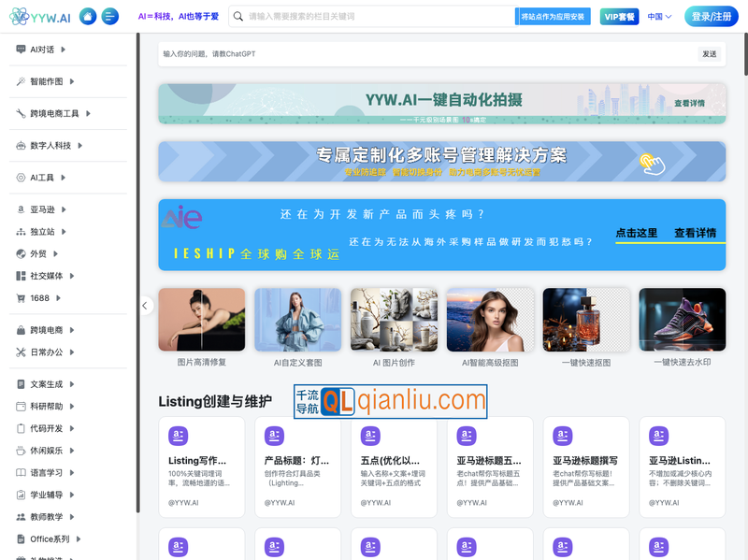Open the 数字人科技 menu item
Screen dimensions: 748x560
click(x=50, y=146)
